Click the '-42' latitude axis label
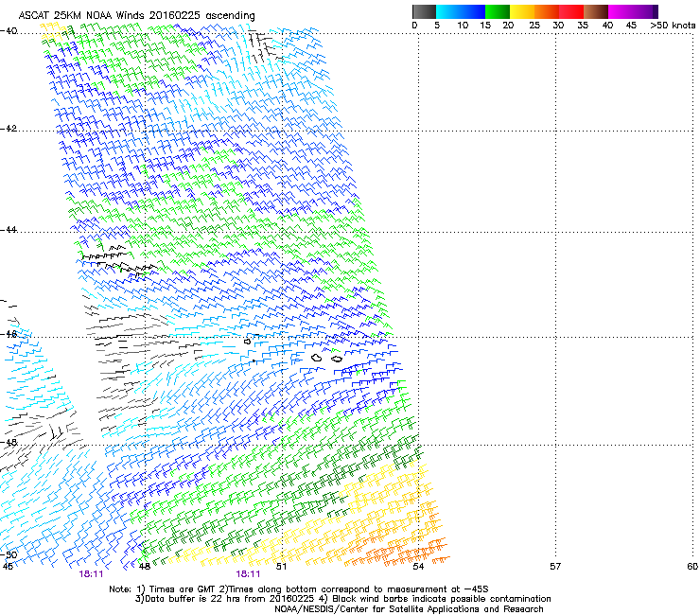Screen dimensions: 700x615 [9, 128]
